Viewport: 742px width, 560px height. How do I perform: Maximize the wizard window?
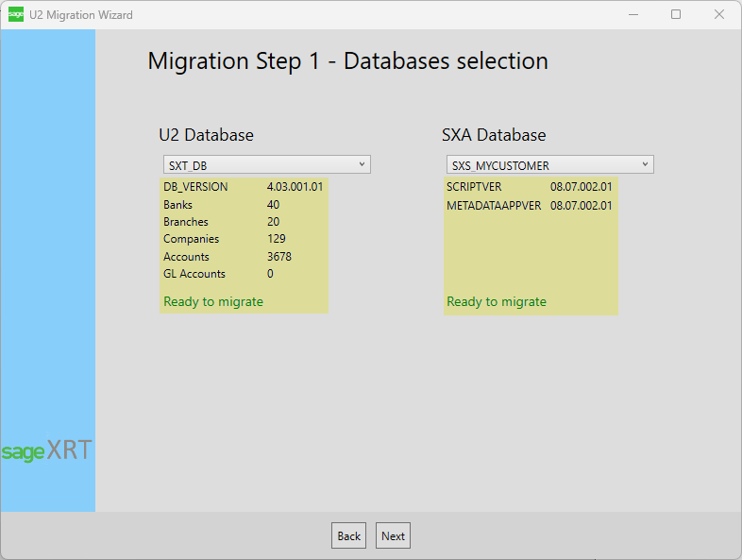tap(676, 15)
